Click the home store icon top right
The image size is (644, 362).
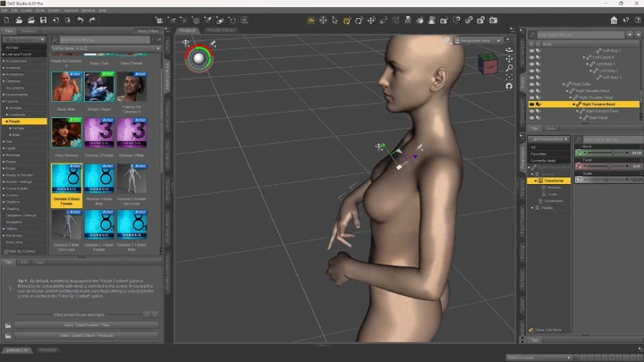[x=614, y=20]
